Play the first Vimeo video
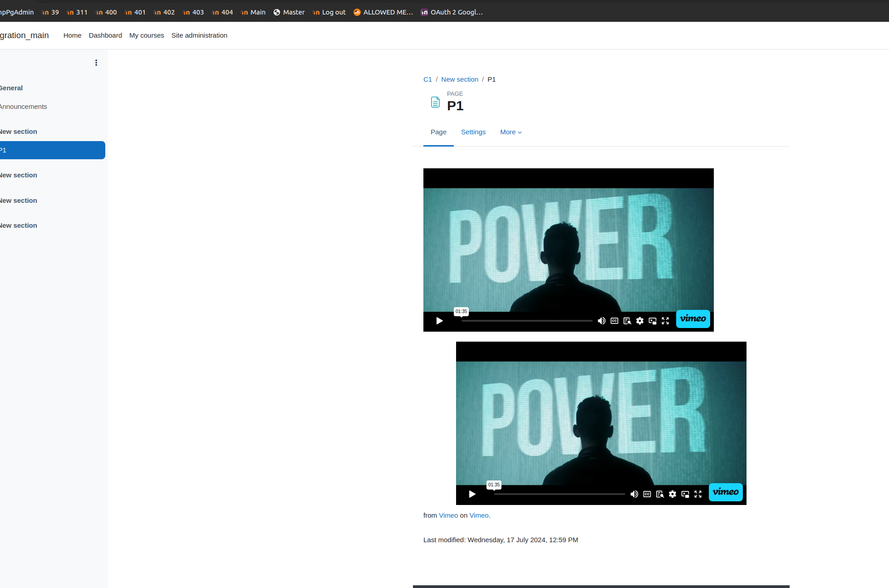The image size is (889, 588). click(439, 321)
